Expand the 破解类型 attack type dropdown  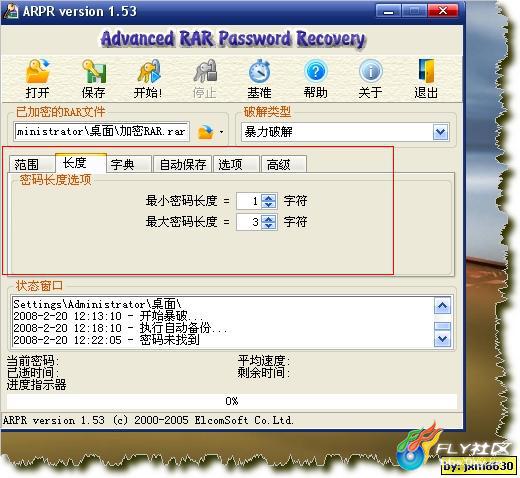[x=440, y=132]
